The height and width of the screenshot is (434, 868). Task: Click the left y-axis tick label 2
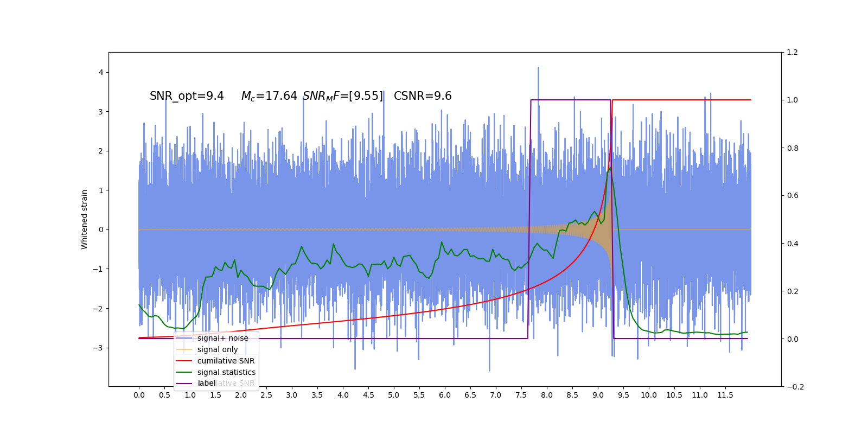pos(101,151)
